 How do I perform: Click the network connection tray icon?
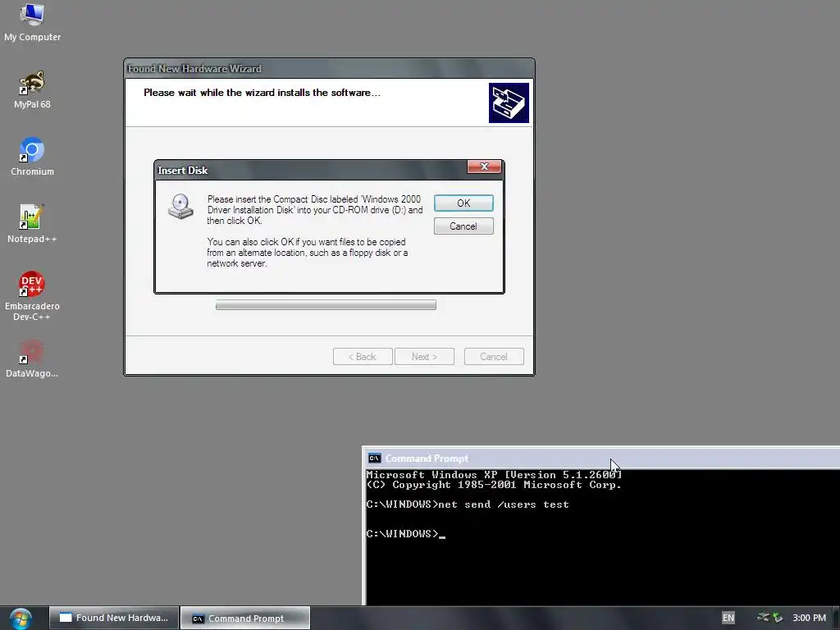764,618
